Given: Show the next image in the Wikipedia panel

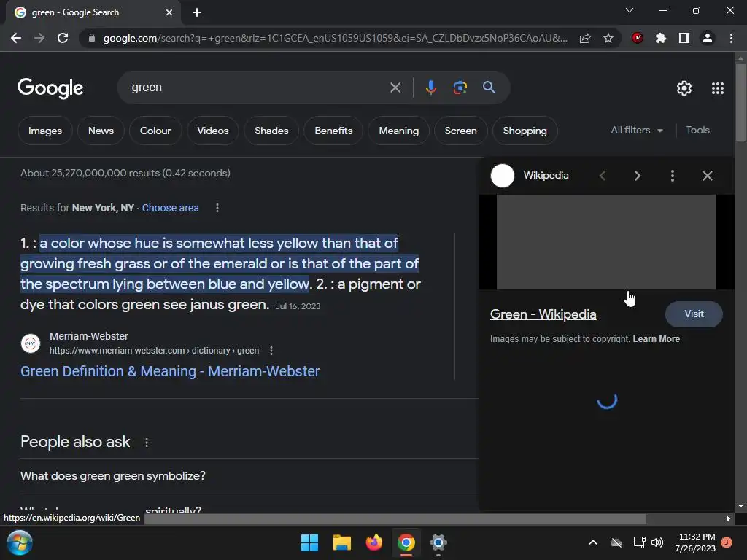Looking at the screenshot, I should pyautogui.click(x=638, y=176).
